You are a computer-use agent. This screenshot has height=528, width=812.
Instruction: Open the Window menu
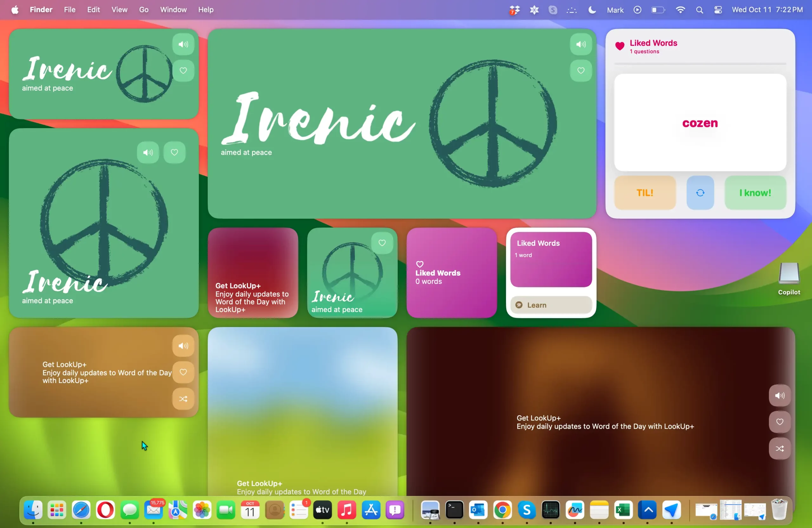[173, 10]
